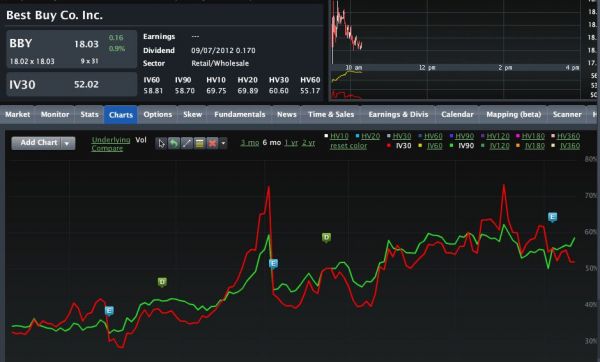Toggle the HV10 series on
This screenshot has width=600, height=362.
pos(339,136)
